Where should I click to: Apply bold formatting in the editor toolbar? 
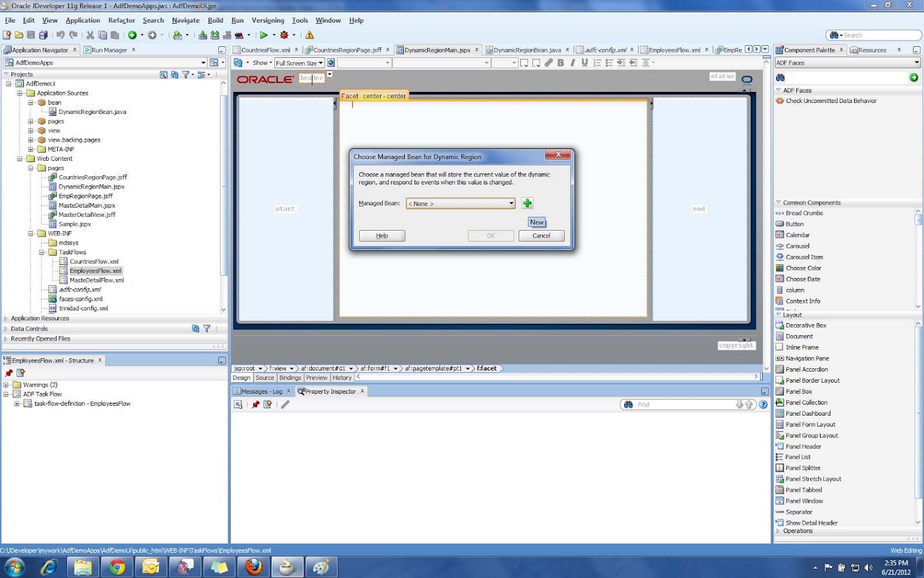561,63
